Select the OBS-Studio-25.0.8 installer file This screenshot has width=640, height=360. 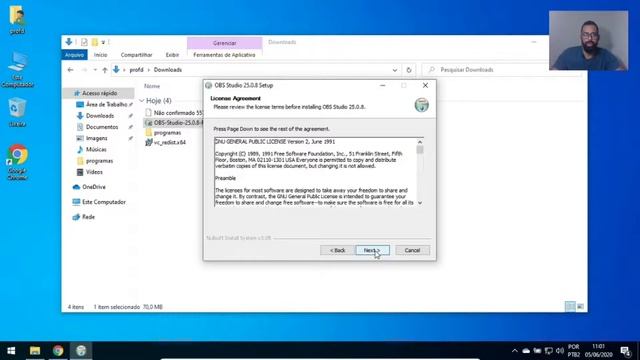click(x=174, y=122)
